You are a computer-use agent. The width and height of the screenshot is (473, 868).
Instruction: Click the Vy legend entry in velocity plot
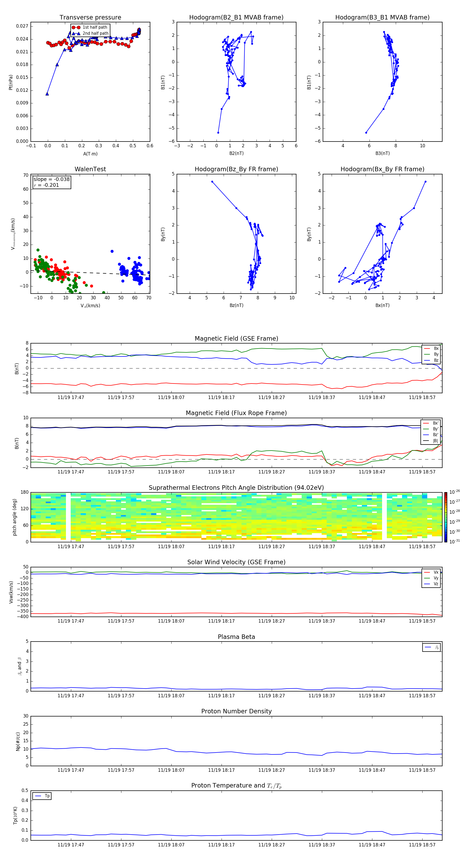pos(431,578)
